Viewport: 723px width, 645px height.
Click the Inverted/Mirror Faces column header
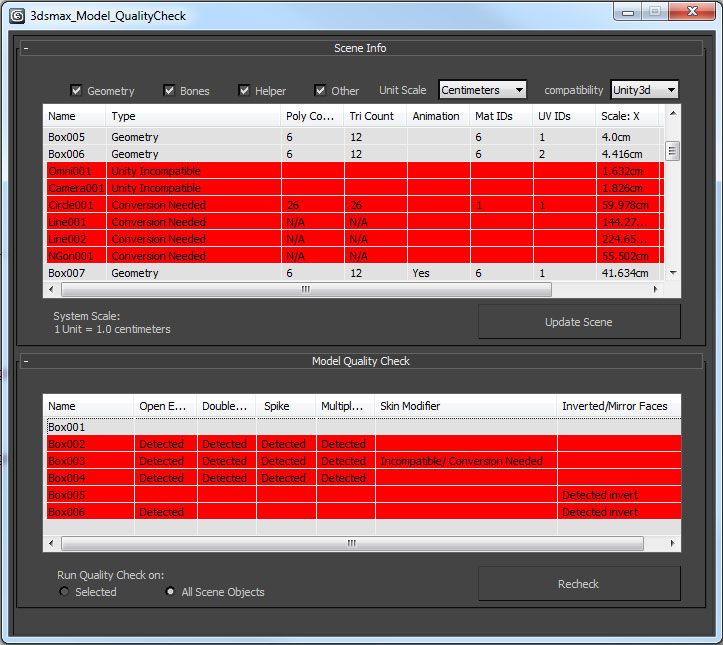619,406
